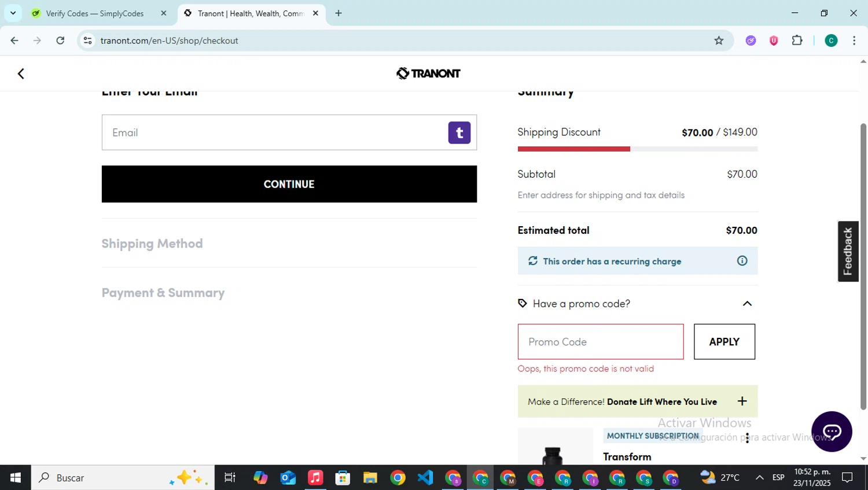Screen dimensions: 868x490
Task: Click the browser back arrow
Action: [14, 40]
